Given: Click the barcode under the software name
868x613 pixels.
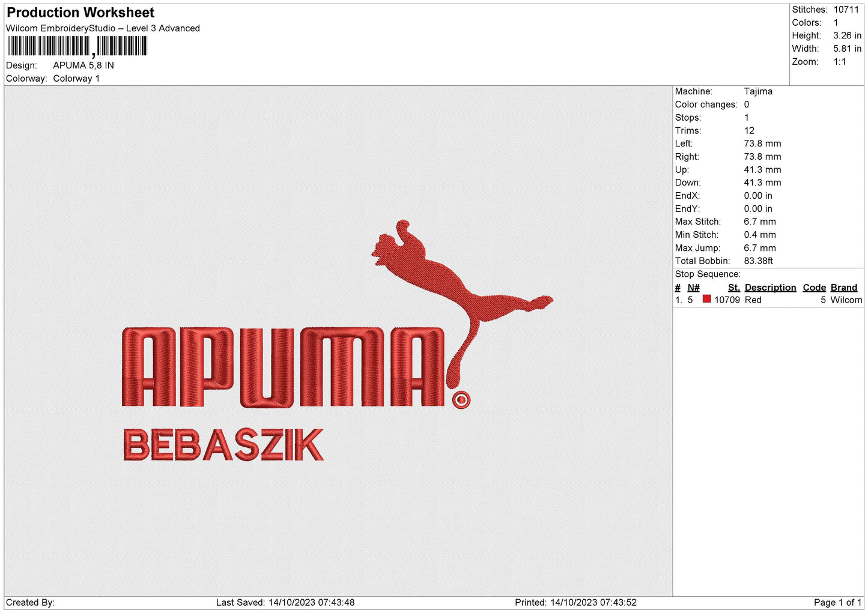Looking at the screenshot, I should [77, 46].
